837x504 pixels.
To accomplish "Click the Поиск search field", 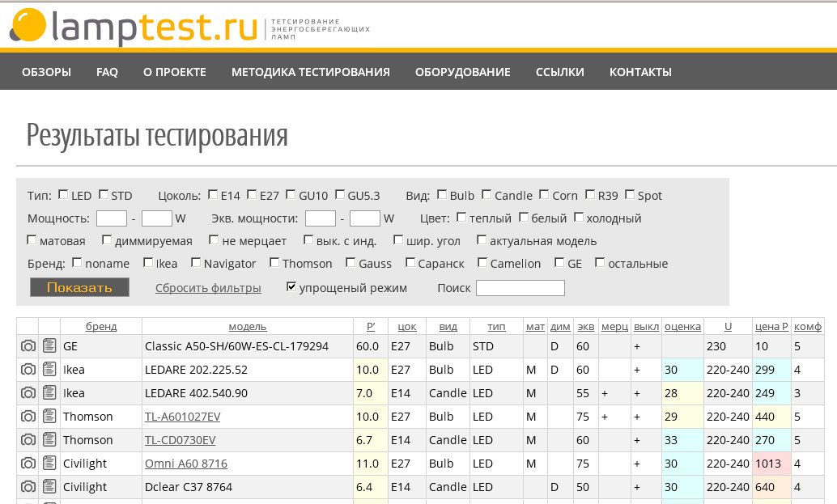I will 520,288.
